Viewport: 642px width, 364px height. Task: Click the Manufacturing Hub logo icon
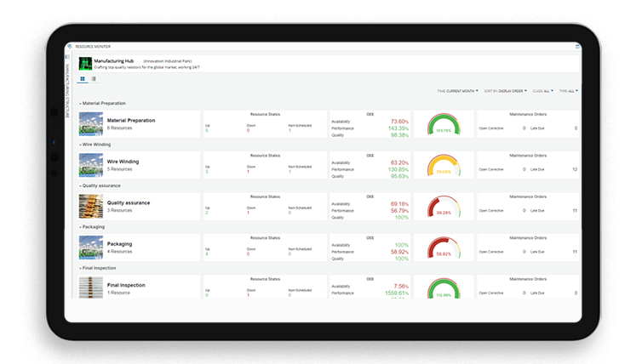(85, 64)
